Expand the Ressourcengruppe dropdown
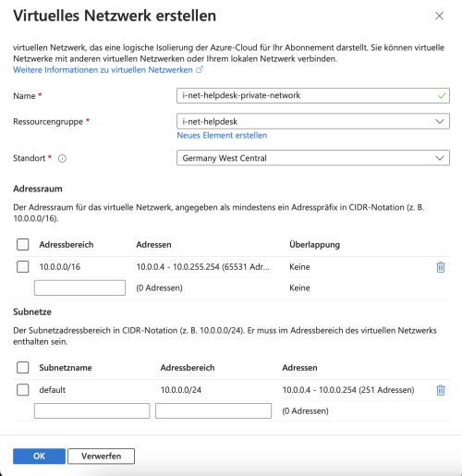Viewport: 462px width, 476px height. click(313, 121)
